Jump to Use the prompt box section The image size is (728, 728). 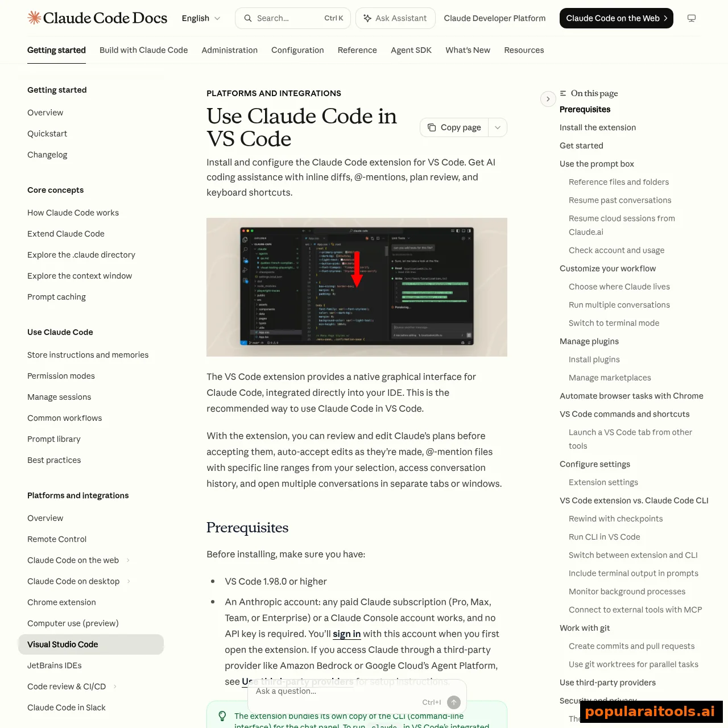tap(597, 164)
